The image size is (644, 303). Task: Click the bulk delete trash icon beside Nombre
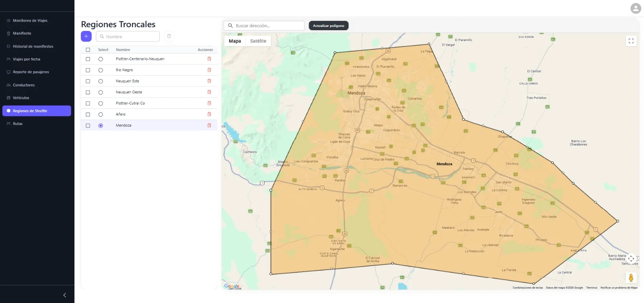pyautogui.click(x=169, y=36)
